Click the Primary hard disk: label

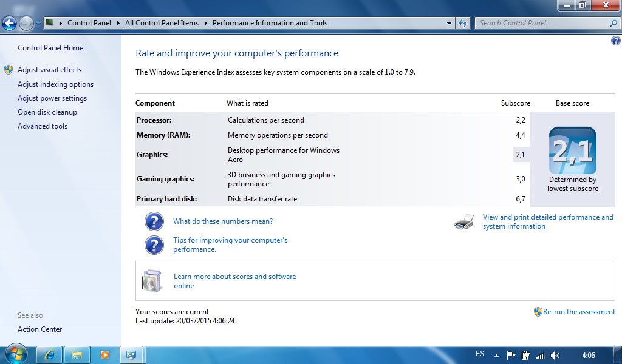point(166,199)
